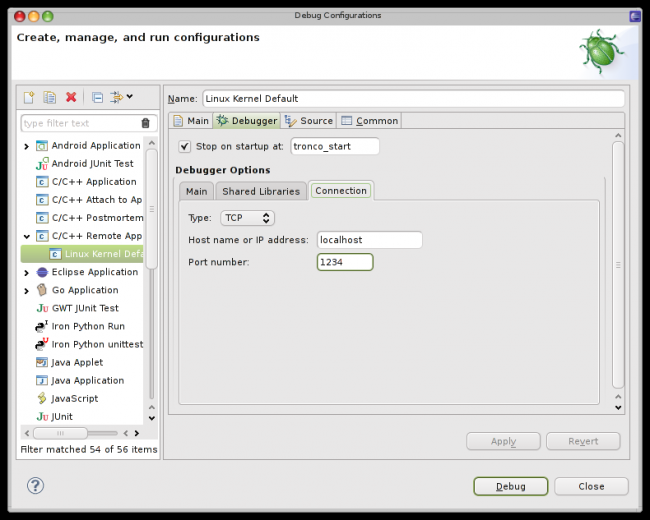Screen dimensions: 650x520
Task: Collapse all configurations in the tree
Action: click(97, 97)
